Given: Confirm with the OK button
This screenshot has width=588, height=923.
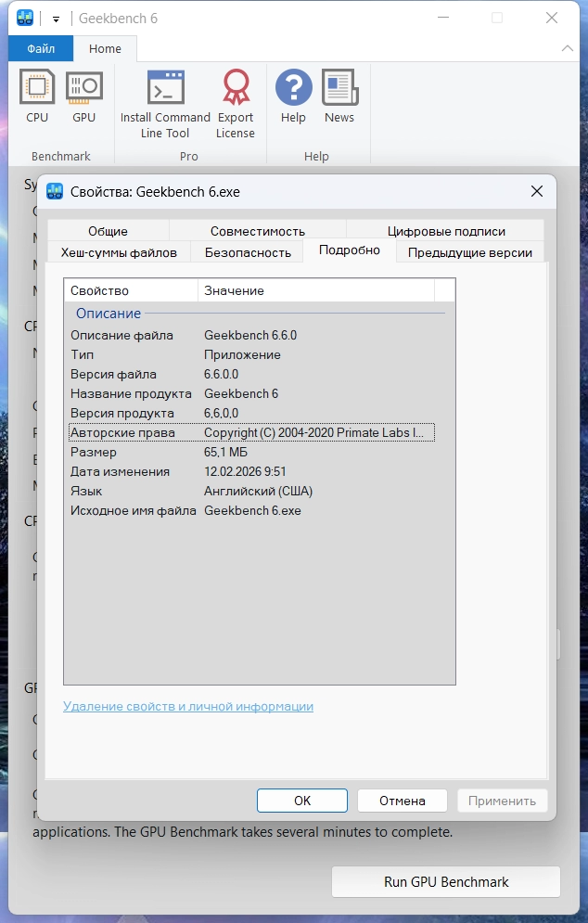Looking at the screenshot, I should click(302, 801).
